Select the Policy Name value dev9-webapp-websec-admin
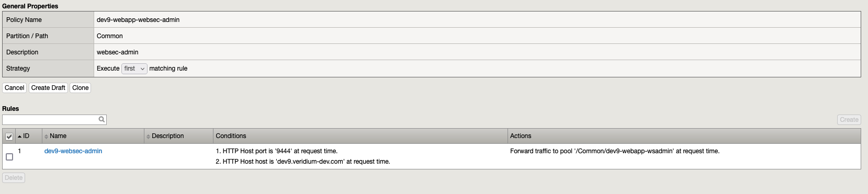The height and width of the screenshot is (194, 868). [x=138, y=20]
